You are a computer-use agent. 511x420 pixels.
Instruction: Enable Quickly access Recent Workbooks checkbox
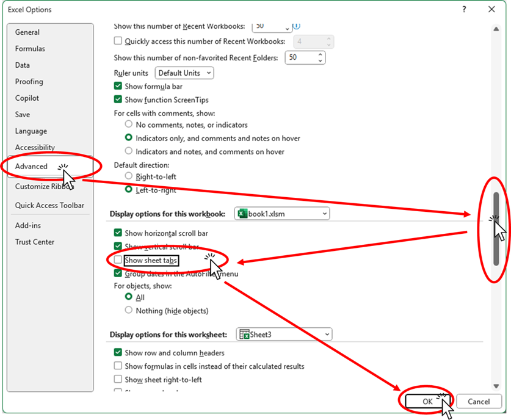click(118, 41)
